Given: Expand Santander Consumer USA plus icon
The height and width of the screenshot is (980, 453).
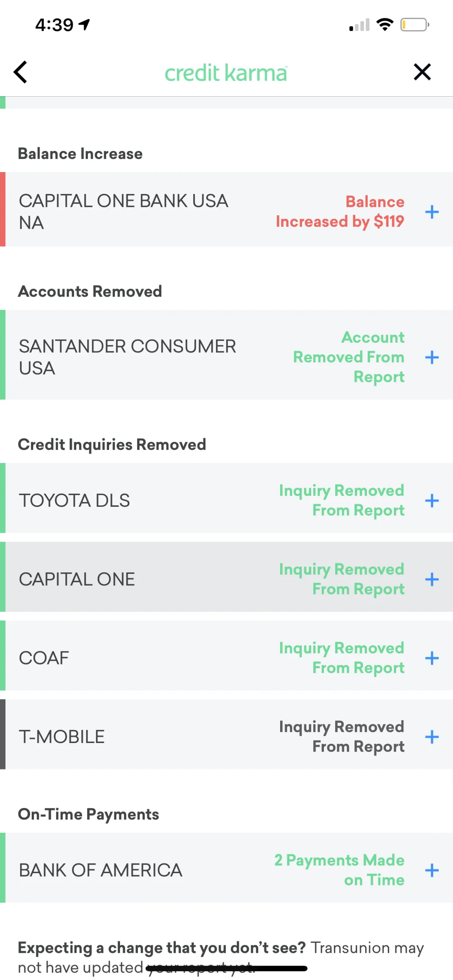Looking at the screenshot, I should pos(432,357).
